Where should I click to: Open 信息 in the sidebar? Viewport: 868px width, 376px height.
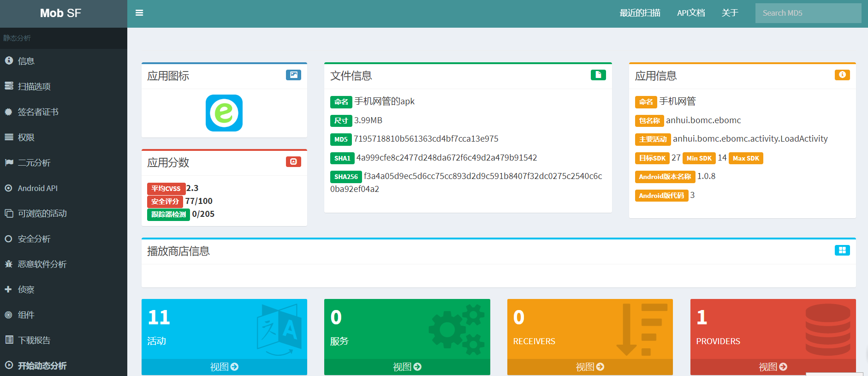(26, 61)
